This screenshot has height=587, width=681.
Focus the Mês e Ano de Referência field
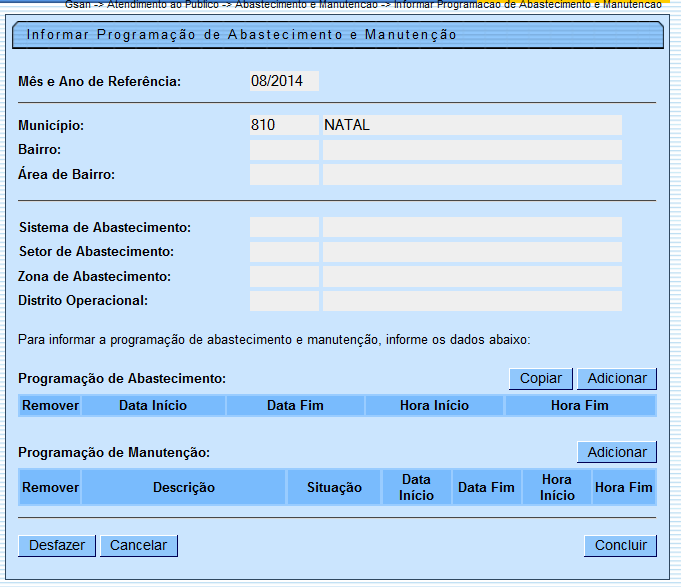[x=284, y=81]
